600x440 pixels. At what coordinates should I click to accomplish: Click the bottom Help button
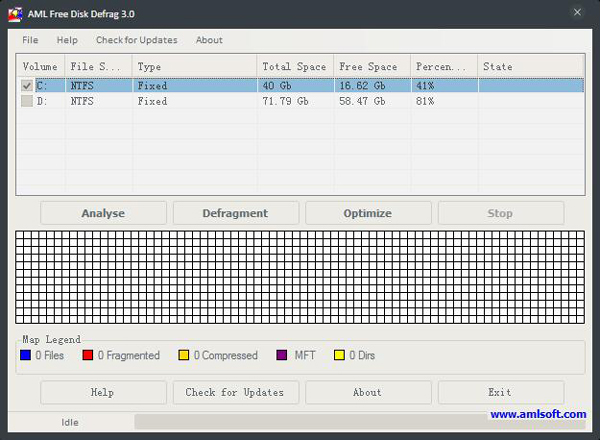(103, 392)
